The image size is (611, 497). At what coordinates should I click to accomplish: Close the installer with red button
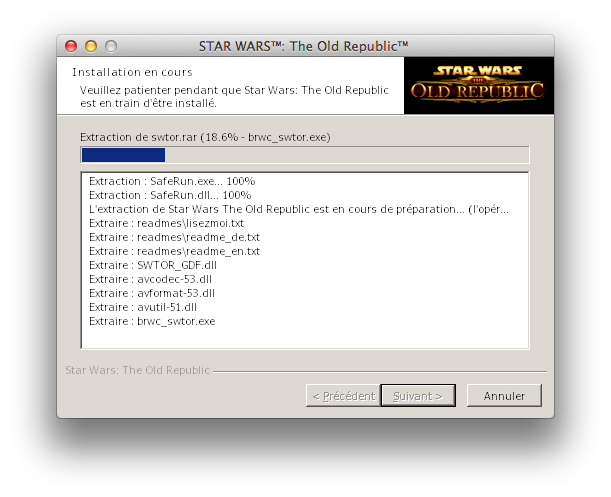click(71, 46)
